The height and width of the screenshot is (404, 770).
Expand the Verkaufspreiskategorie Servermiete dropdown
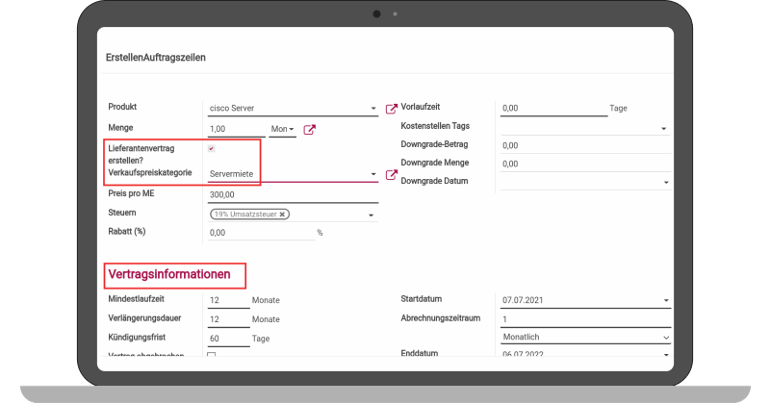click(373, 174)
